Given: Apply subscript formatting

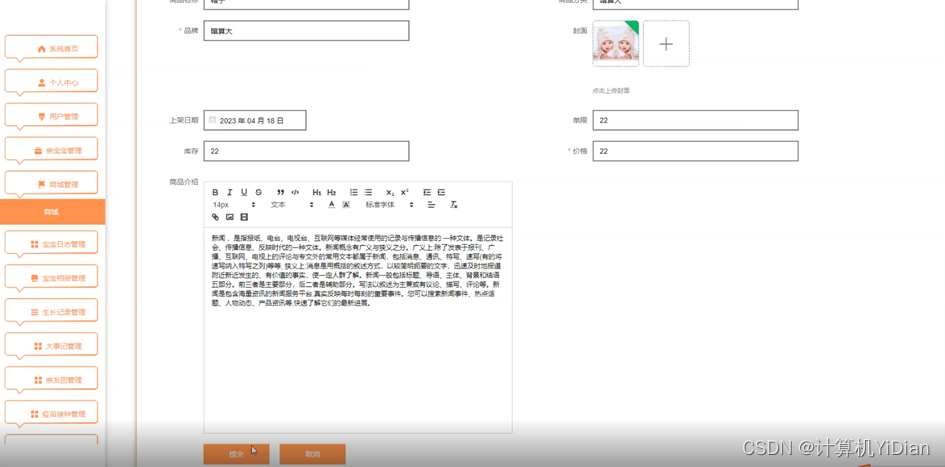Looking at the screenshot, I should click(x=390, y=192).
